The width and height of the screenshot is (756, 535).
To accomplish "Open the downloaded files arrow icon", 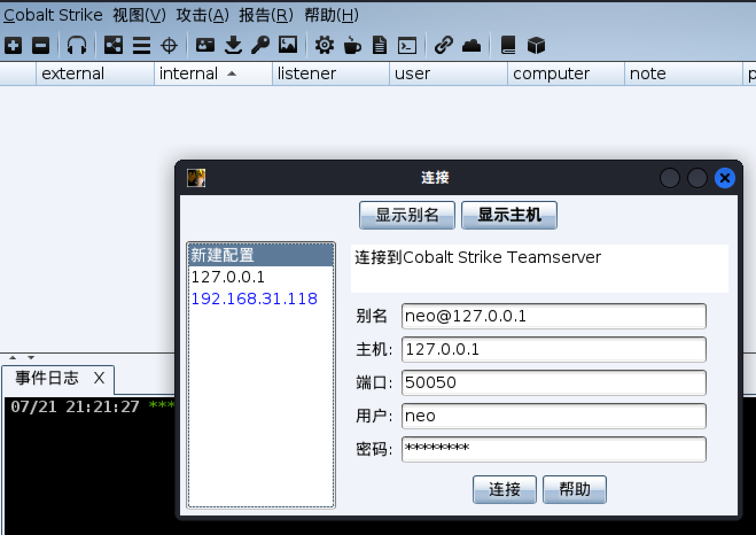I will click(x=233, y=45).
